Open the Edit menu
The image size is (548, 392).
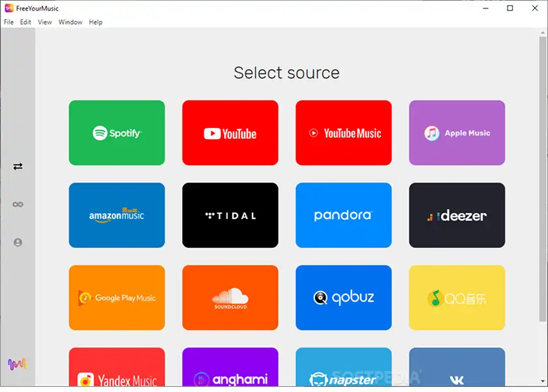point(25,22)
